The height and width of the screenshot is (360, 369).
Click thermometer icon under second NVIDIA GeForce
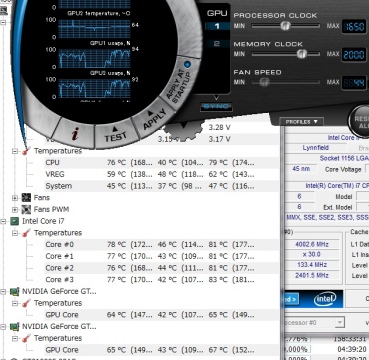pyautogui.click(x=26, y=338)
